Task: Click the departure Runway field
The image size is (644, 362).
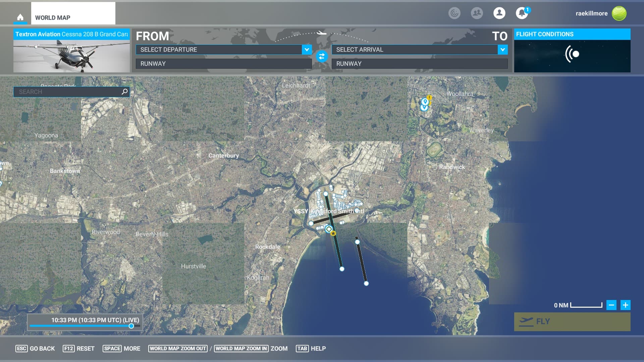Action: (224, 64)
